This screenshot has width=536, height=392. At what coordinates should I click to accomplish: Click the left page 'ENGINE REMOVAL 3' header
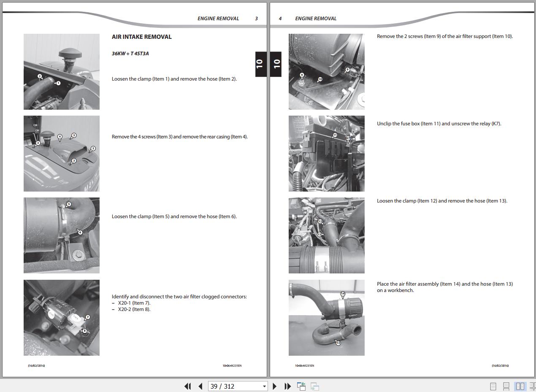point(227,19)
